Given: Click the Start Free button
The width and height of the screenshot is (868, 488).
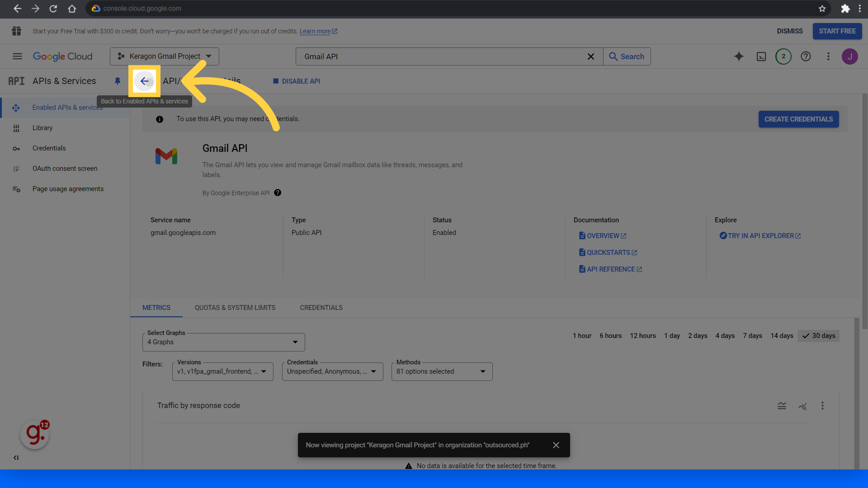Looking at the screenshot, I should click(837, 31).
